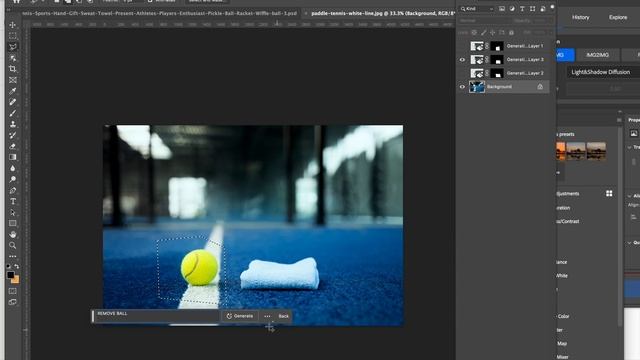The height and width of the screenshot is (360, 640).
Task: Select the Eyedropper tool
Action: [13, 91]
